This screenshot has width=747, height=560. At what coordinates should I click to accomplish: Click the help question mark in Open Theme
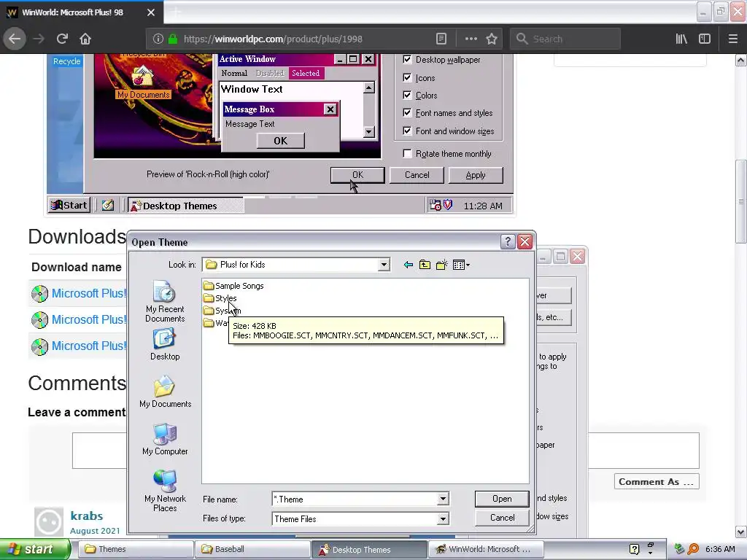pyautogui.click(x=508, y=242)
